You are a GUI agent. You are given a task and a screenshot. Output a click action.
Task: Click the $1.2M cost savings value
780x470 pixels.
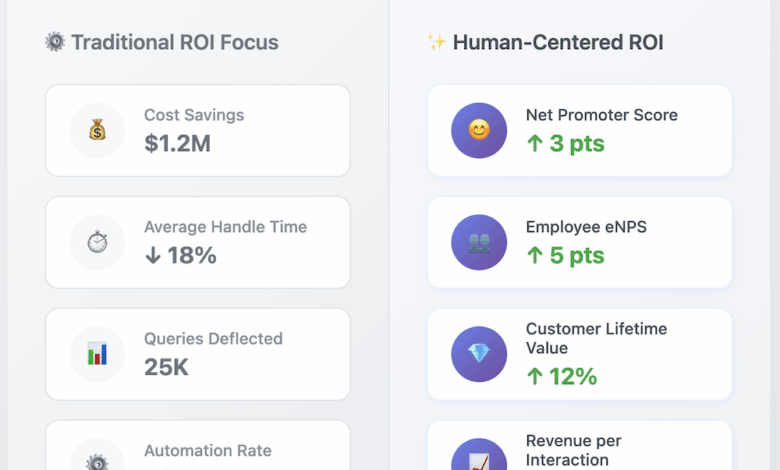(177, 143)
